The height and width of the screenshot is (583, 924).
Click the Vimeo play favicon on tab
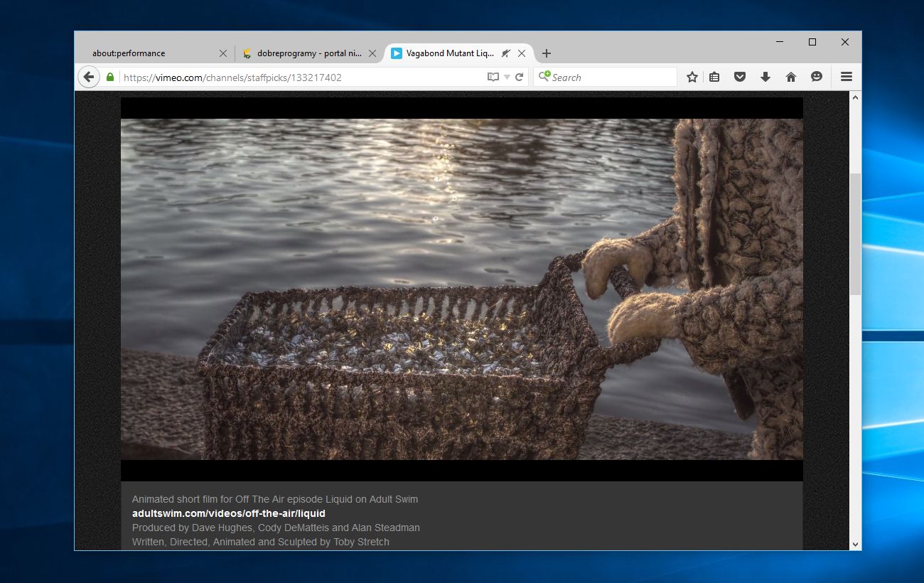397,53
